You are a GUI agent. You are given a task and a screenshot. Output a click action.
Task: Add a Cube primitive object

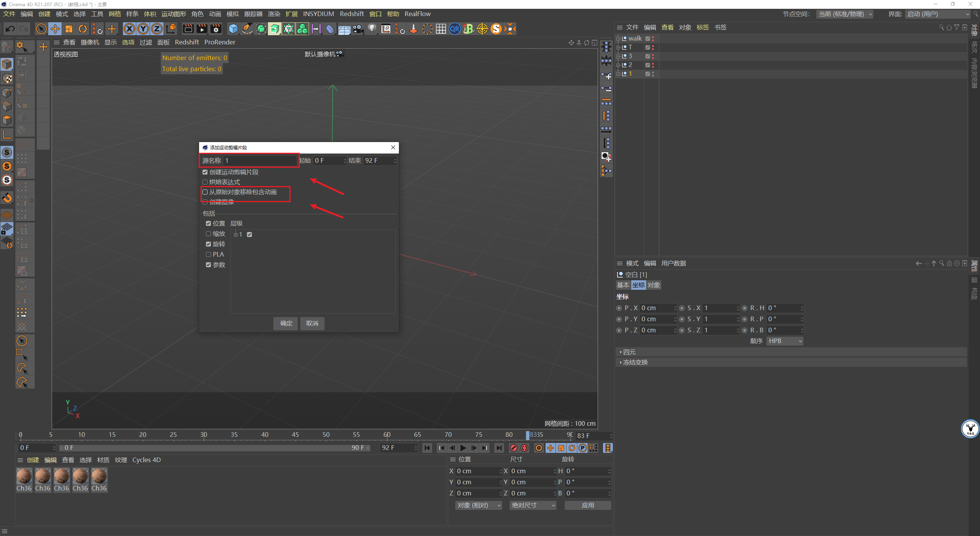pyautogui.click(x=233, y=29)
